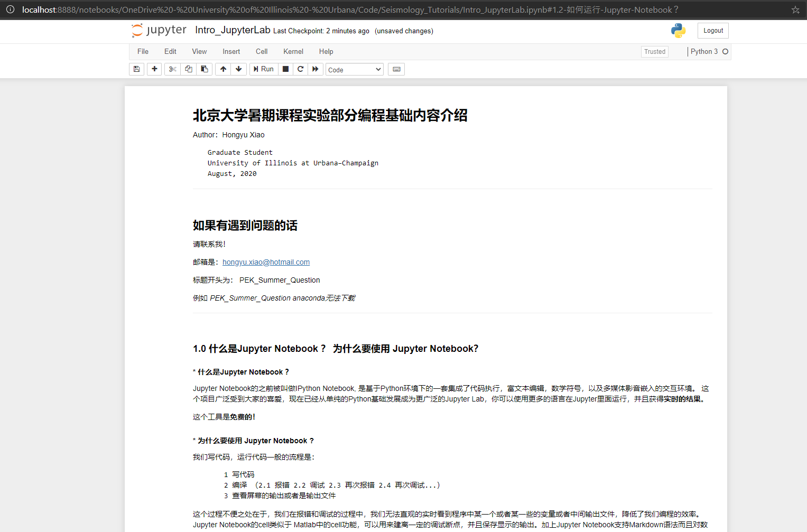The image size is (807, 532).
Task: Open the Kernel menu
Action: pyautogui.click(x=293, y=51)
